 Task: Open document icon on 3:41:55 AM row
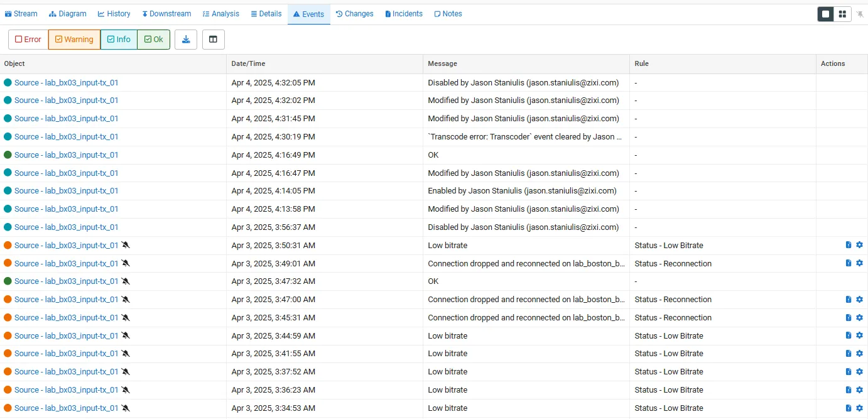849,354
